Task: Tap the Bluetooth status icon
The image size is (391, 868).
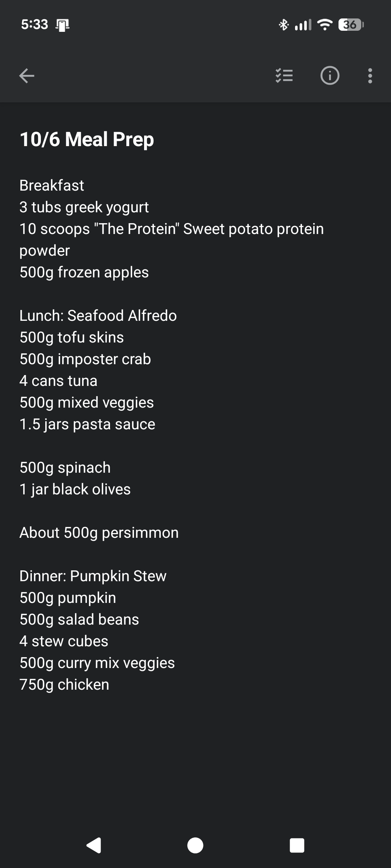Action: [x=283, y=25]
